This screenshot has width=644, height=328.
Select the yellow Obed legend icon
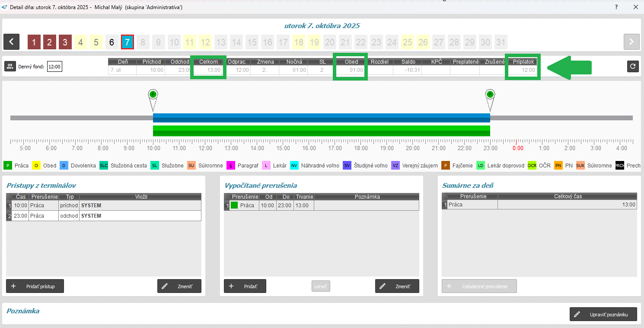click(x=36, y=165)
